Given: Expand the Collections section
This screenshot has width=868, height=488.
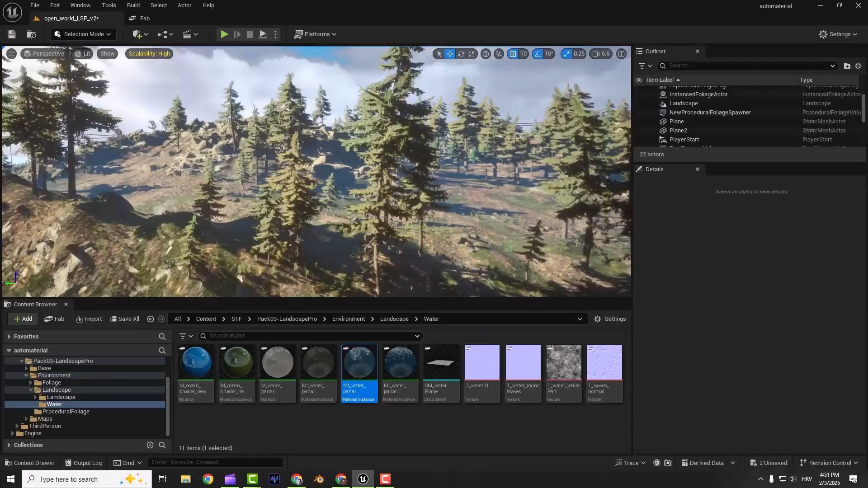Looking at the screenshot, I should point(9,445).
